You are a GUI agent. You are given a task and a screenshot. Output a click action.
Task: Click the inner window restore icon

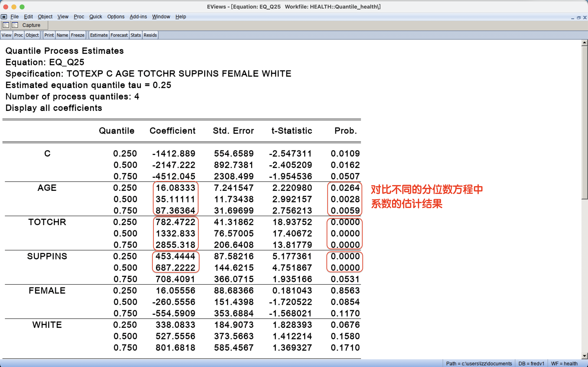579,18
